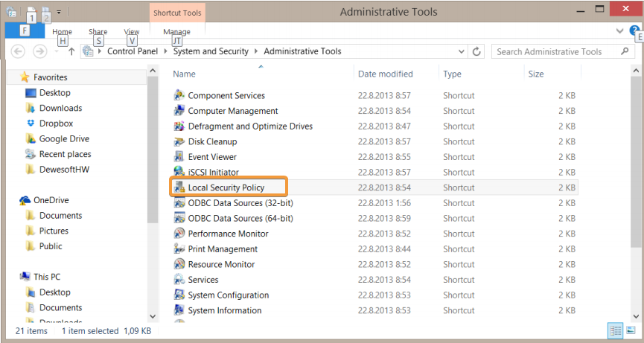This screenshot has height=343, width=644.
Task: Expand breadcrumb arrow before Control Panel
Action: tap(100, 51)
